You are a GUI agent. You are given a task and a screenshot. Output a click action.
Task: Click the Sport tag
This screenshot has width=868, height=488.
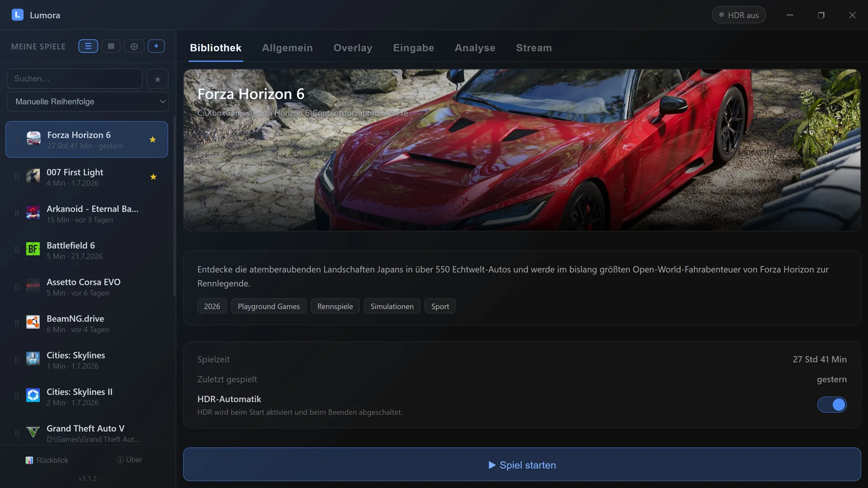click(x=440, y=306)
